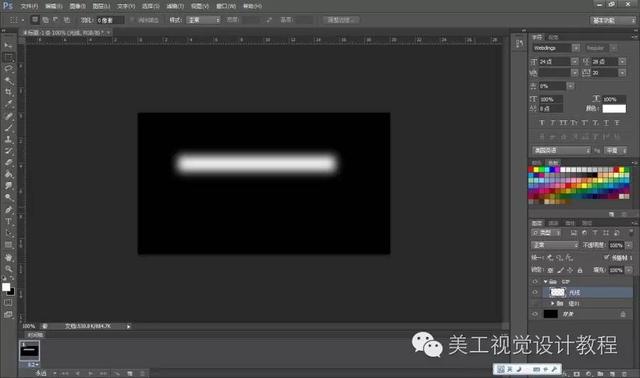Hide the black Background layer

tap(535, 314)
